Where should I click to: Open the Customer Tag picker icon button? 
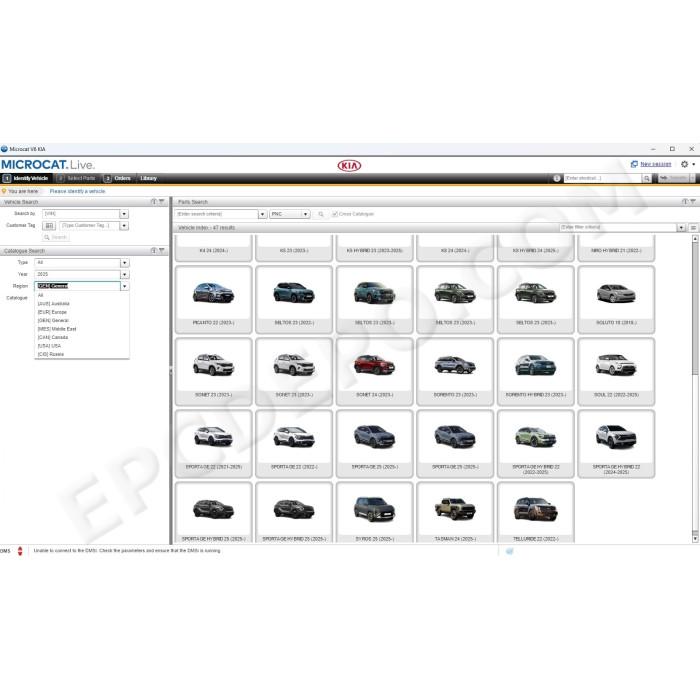pyautogui.click(x=49, y=226)
